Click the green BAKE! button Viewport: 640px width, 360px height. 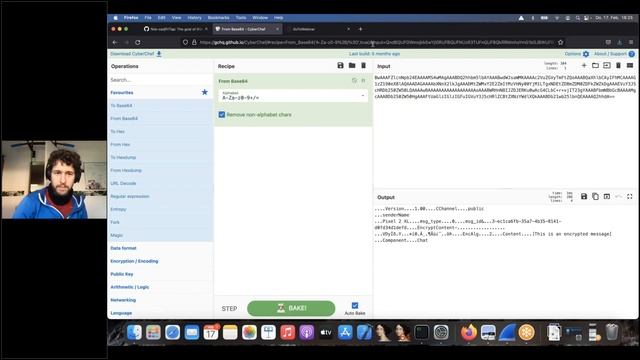pos(291,308)
